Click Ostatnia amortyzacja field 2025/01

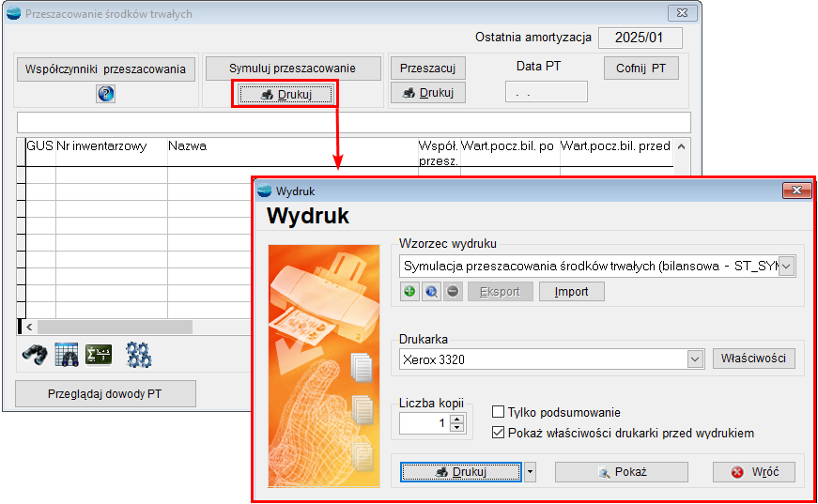point(641,38)
